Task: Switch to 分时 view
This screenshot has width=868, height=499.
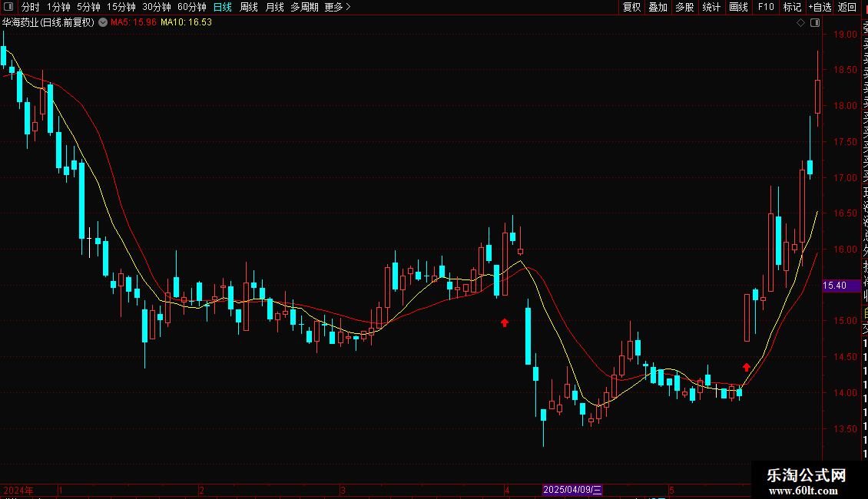Action: 31,7
